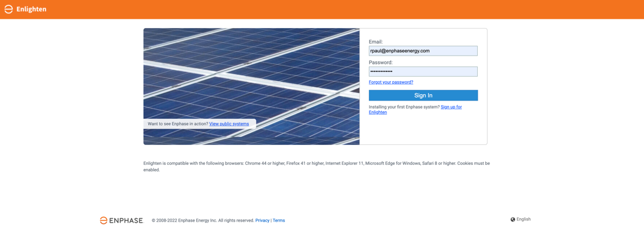Open the View public systems link

click(229, 124)
